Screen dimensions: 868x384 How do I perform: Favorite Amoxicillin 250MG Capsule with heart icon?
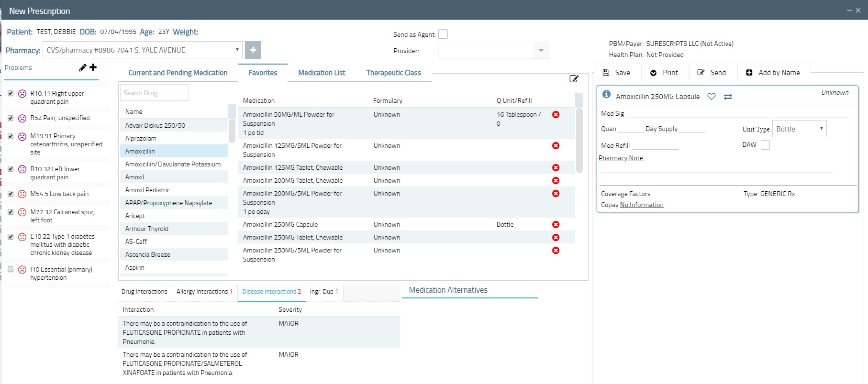712,97
